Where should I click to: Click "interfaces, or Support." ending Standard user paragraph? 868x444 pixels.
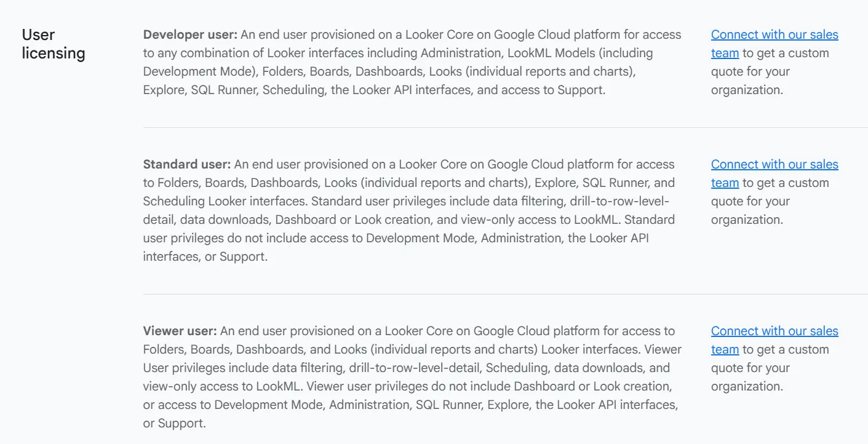pos(205,256)
